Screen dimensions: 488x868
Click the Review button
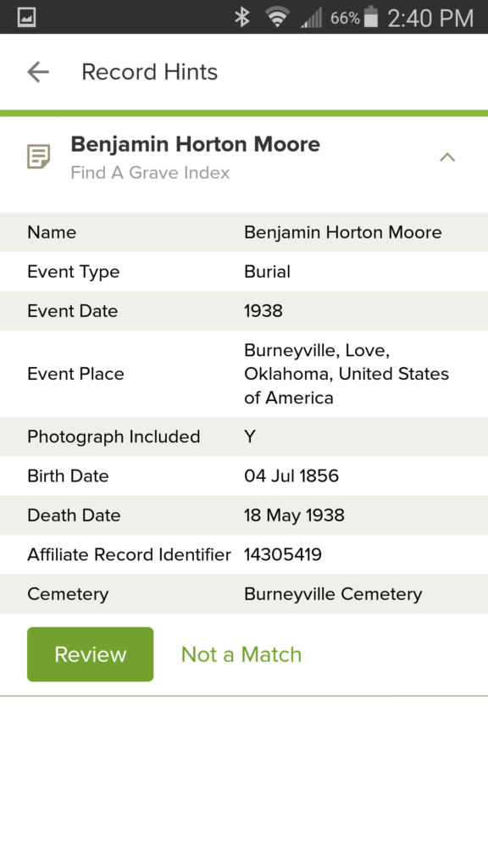pyautogui.click(x=90, y=654)
